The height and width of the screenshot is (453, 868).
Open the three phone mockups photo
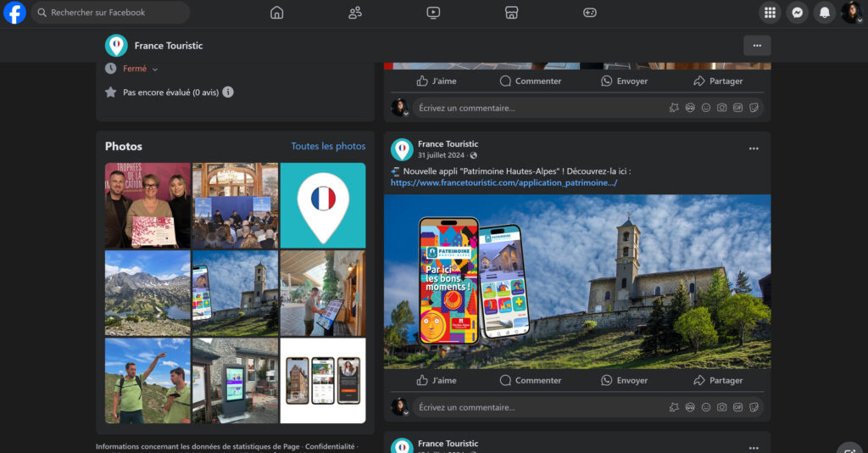click(x=323, y=380)
